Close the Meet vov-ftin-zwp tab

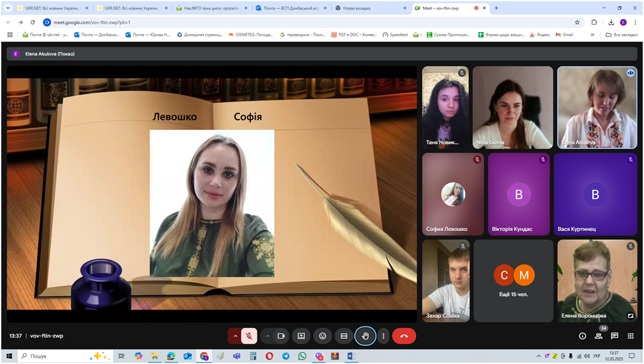[x=485, y=8]
